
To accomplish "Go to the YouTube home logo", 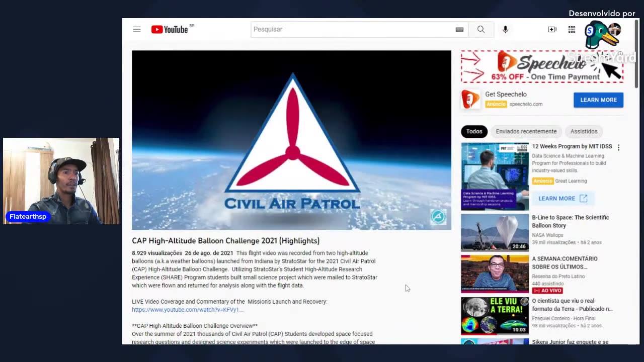I will tap(170, 30).
